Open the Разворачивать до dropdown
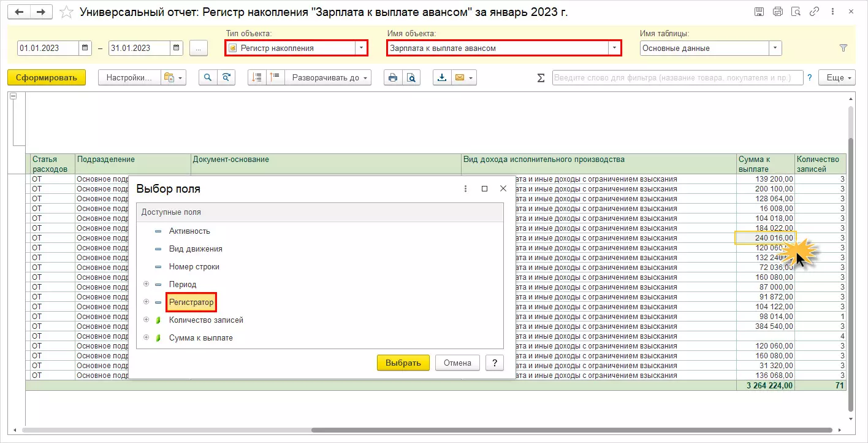 coord(328,78)
